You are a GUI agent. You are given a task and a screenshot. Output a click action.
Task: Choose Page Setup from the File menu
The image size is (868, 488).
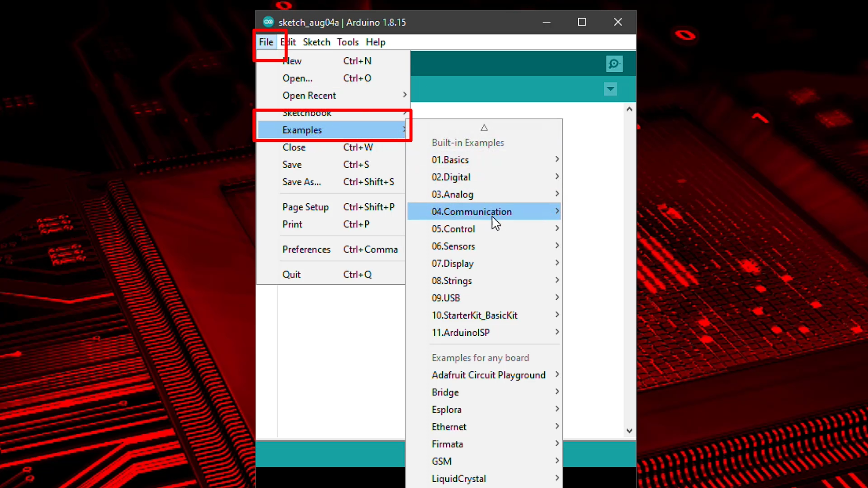pyautogui.click(x=306, y=206)
